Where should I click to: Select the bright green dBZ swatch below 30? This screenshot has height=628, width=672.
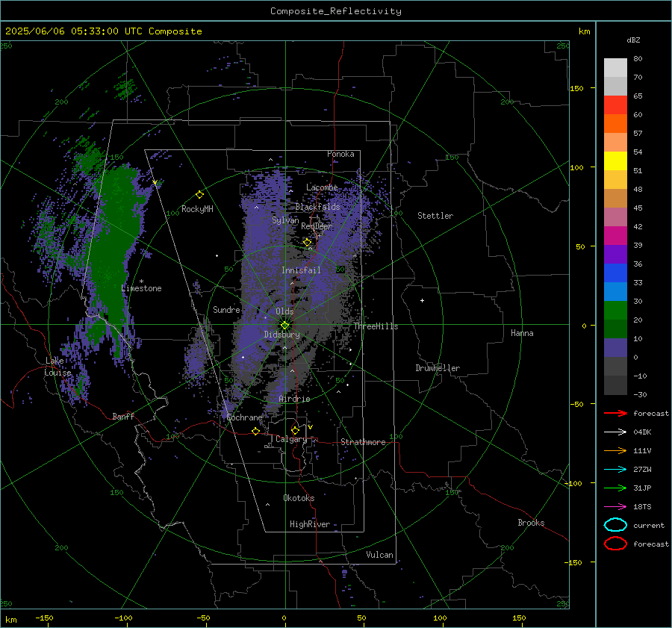[x=615, y=311]
